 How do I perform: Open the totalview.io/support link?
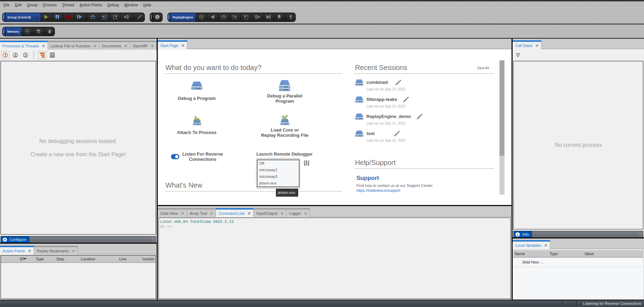pos(378,190)
